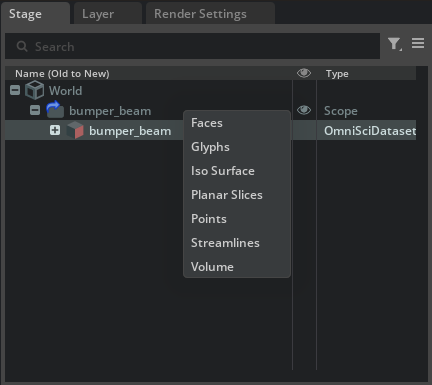Switch to the Stage tab

coord(35,14)
